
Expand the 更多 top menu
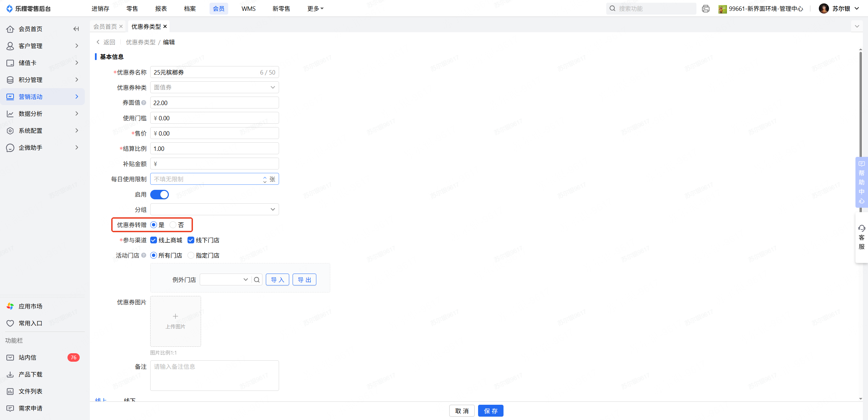tap(315, 8)
